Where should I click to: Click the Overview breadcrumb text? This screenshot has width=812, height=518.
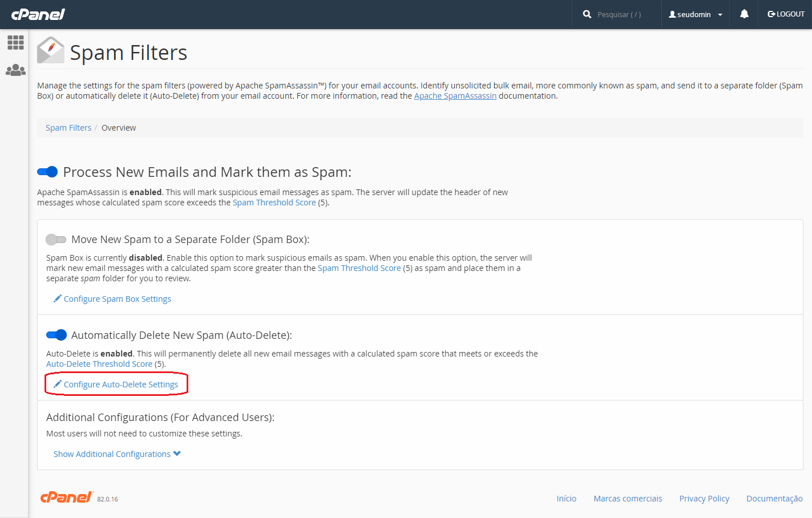tap(119, 128)
